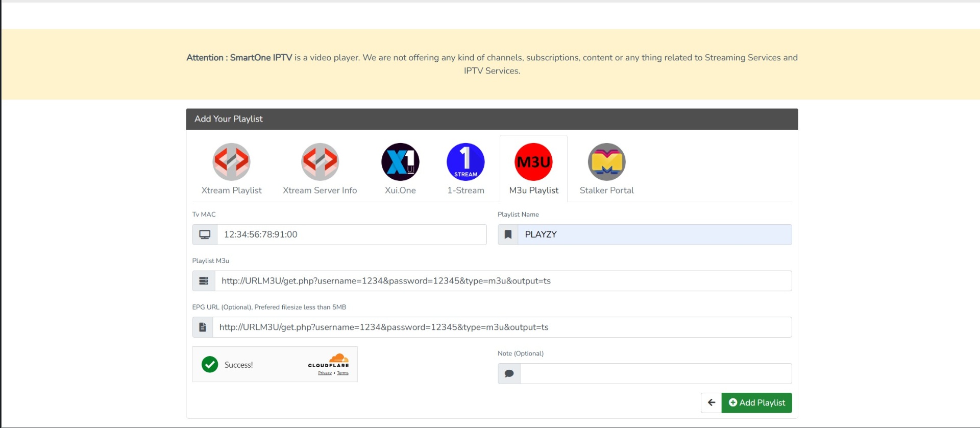980x428 pixels.
Task: Click the back arrow button
Action: tap(711, 402)
